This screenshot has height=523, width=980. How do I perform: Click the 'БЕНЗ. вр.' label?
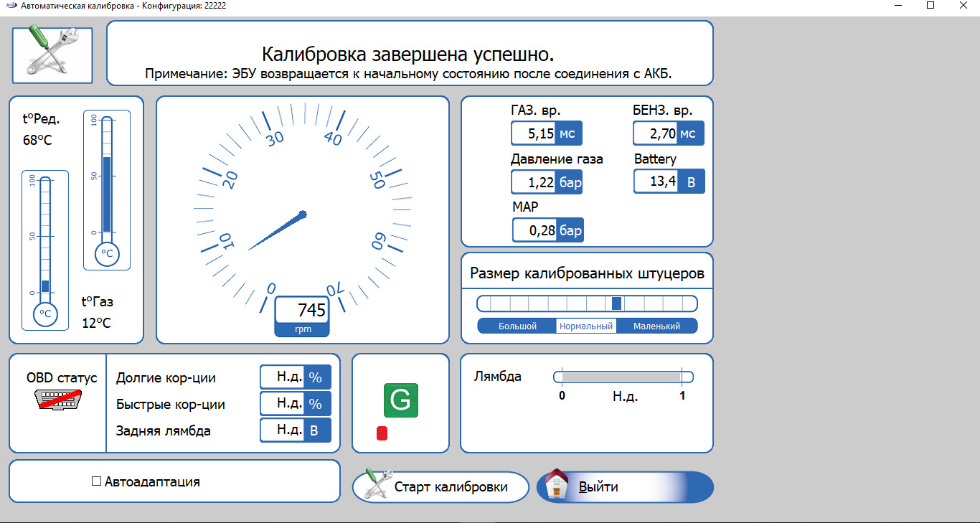pos(663,110)
